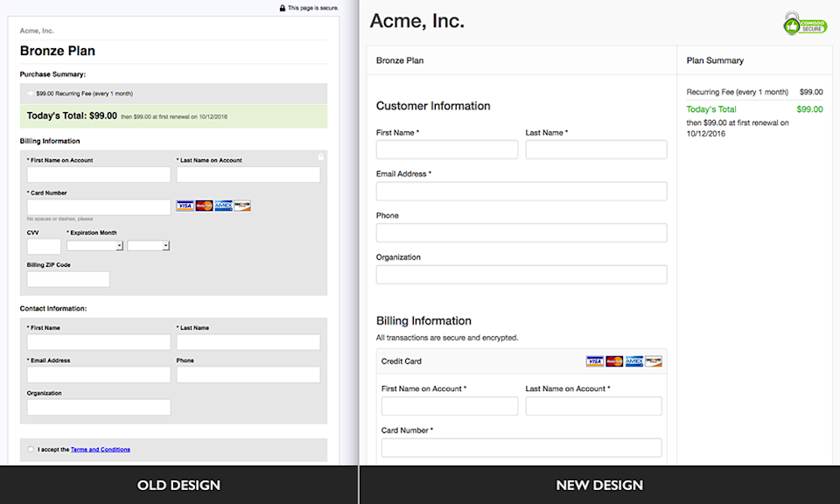Click 'Recurring Fee (every 1 month)' in Plan Summary
Screen dimensions: 840x504
(737, 92)
